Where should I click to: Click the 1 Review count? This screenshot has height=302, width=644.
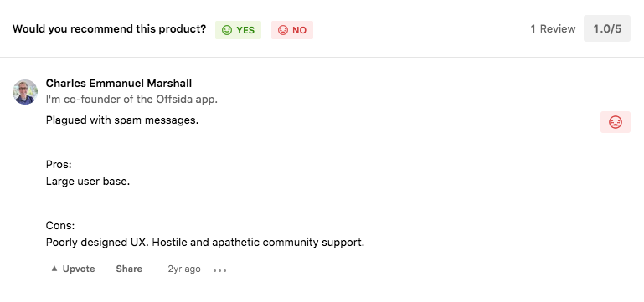553,29
